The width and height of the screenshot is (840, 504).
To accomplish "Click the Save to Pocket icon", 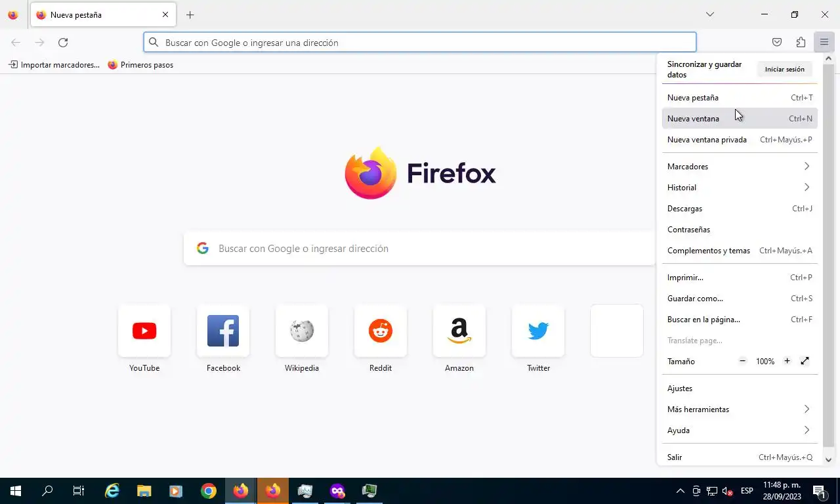I will (777, 43).
